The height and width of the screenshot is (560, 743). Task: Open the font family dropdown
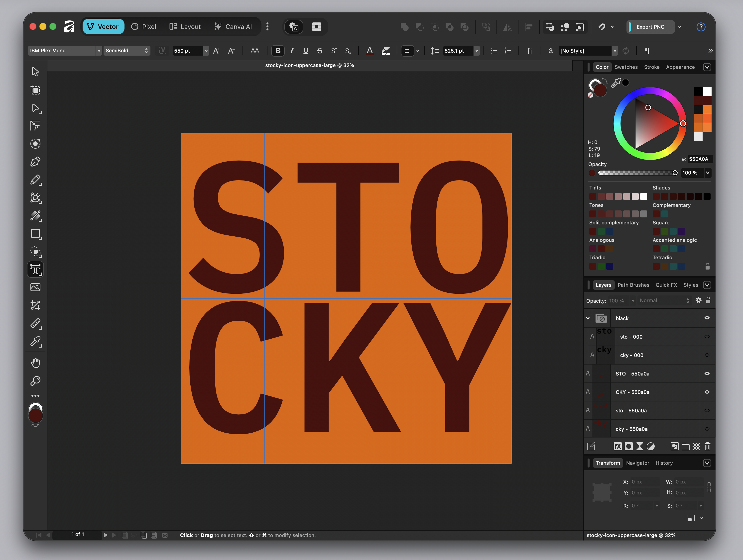coord(99,51)
